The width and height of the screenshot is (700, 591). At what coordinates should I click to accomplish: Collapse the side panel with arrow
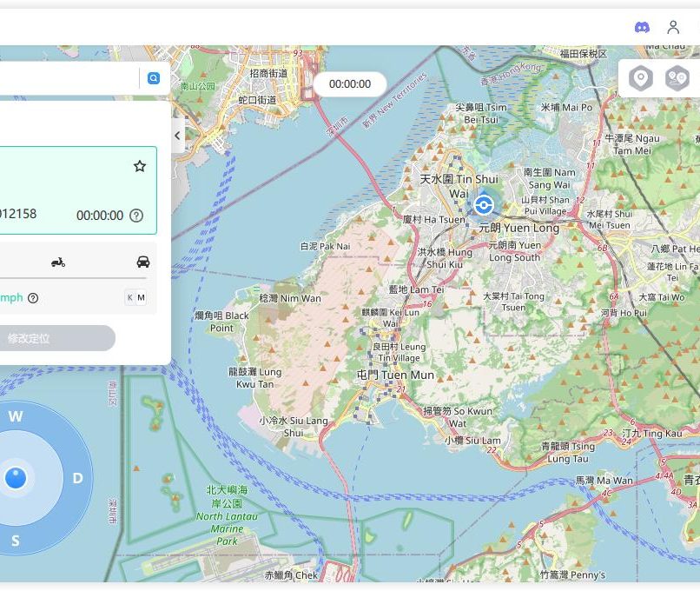177,136
